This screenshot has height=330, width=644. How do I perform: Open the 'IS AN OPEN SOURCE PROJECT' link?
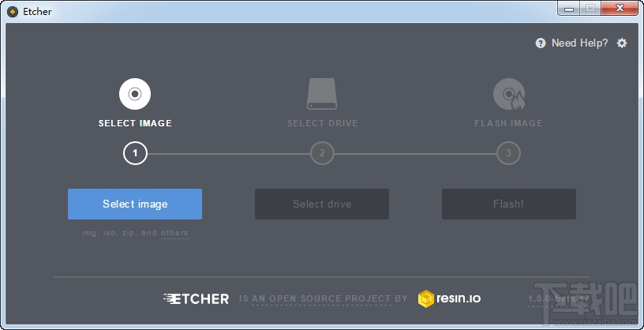[320, 298]
